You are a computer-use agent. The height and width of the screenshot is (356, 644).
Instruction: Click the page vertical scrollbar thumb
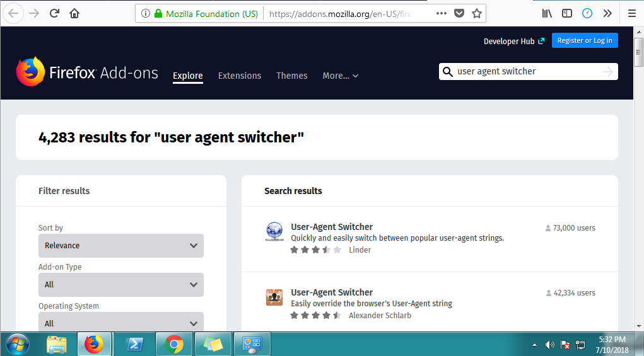(638, 52)
